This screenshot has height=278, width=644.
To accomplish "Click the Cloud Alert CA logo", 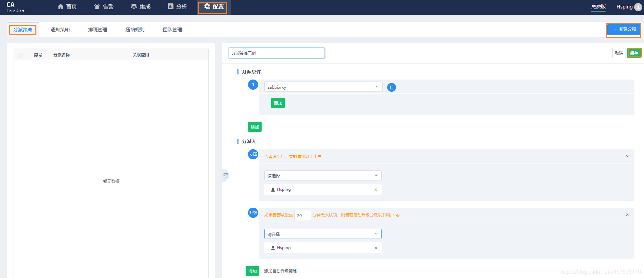I will (x=15, y=7).
